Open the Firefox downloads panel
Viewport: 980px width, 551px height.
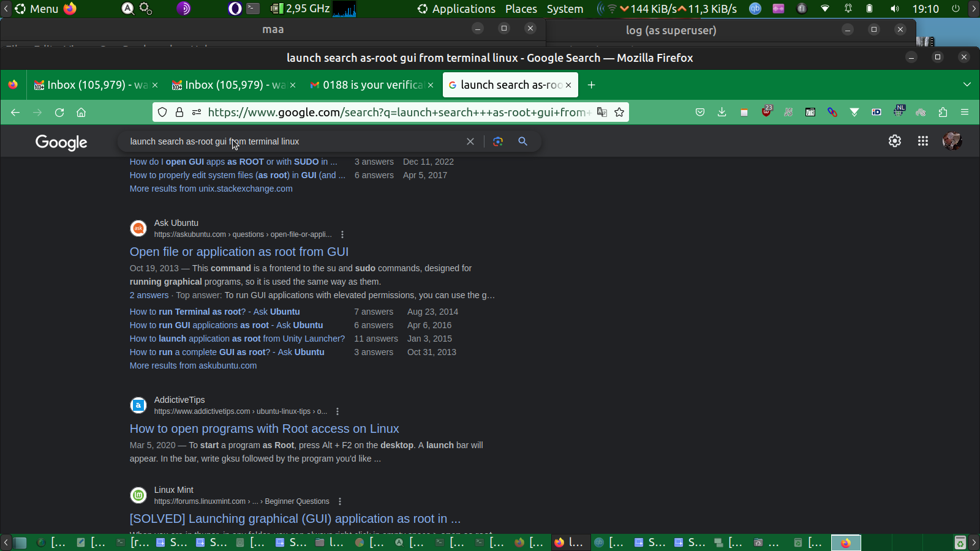pos(722,113)
